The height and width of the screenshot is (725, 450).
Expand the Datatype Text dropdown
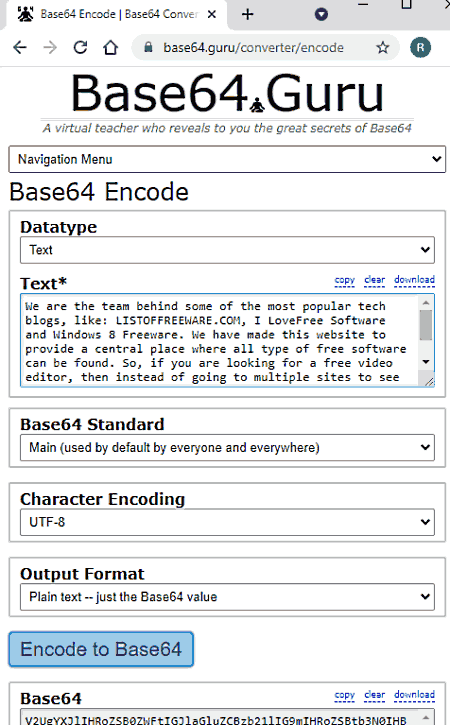(227, 250)
